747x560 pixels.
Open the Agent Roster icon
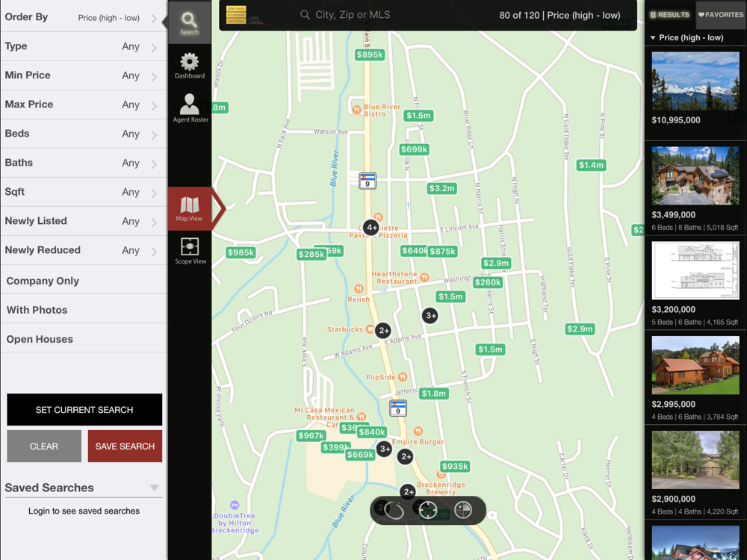point(190,108)
